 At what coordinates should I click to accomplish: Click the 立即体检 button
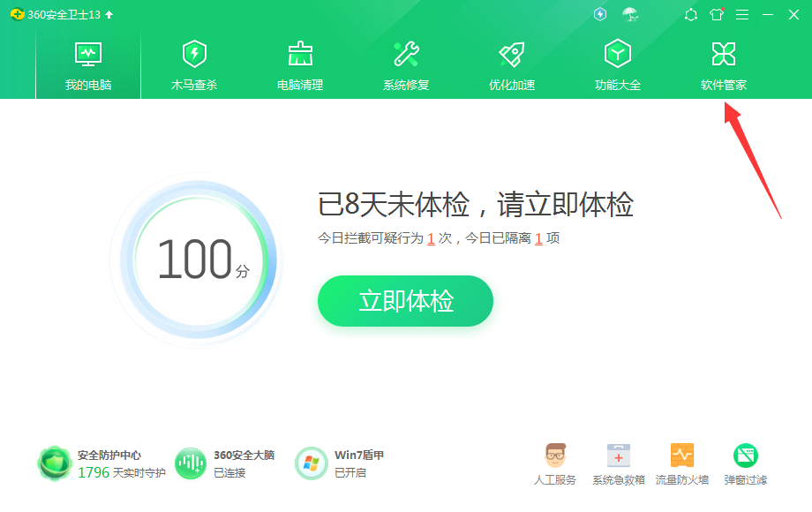[405, 301]
